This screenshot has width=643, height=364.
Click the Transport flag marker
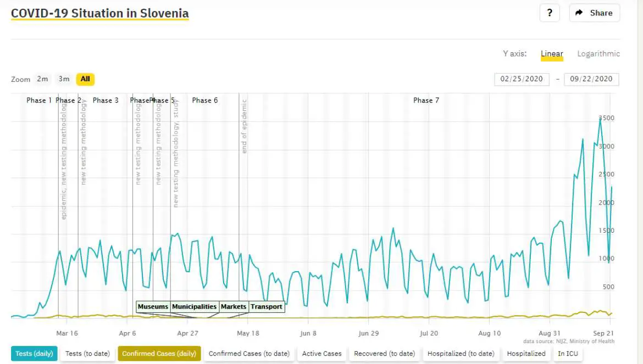(267, 307)
